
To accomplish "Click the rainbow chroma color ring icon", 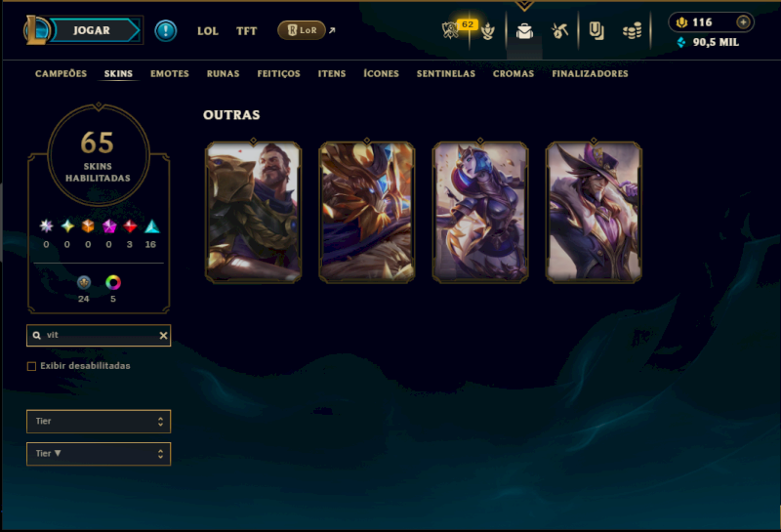I will 113,283.
